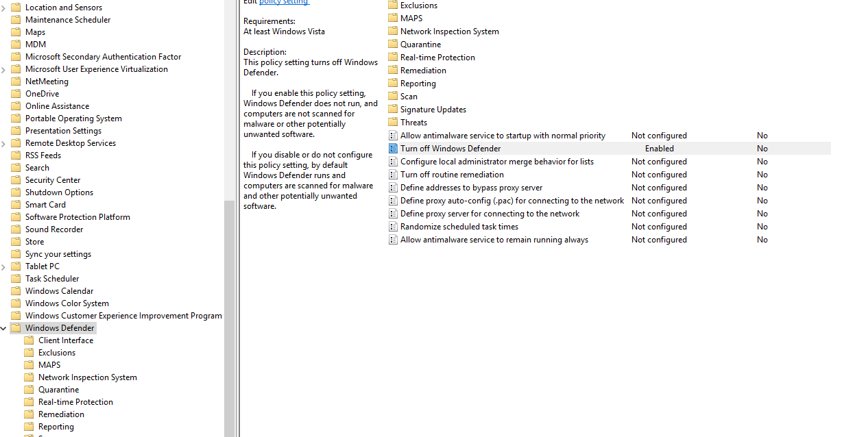Viewport: 868px width, 437px height.
Task: Select Network Inspection System in the left tree
Action: [88, 377]
